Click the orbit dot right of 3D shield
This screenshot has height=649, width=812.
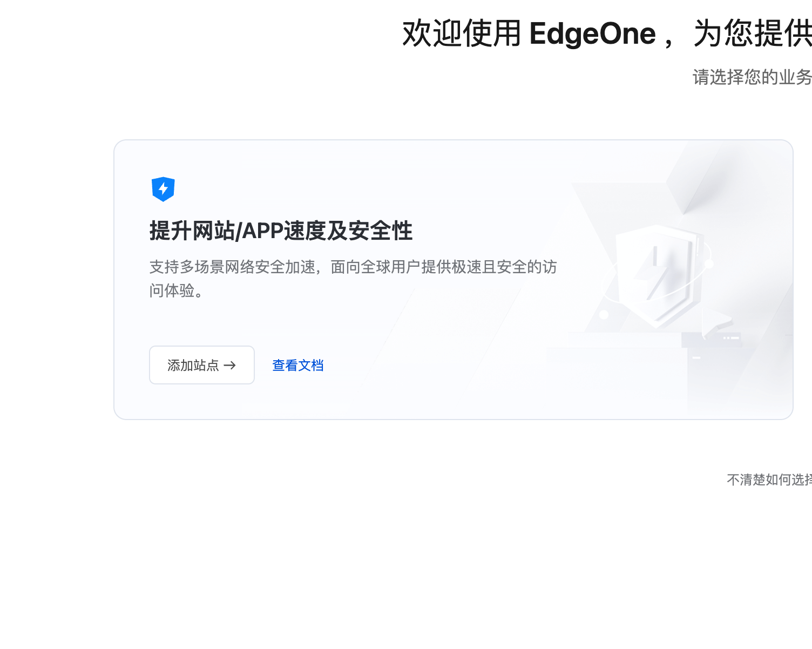709,264
